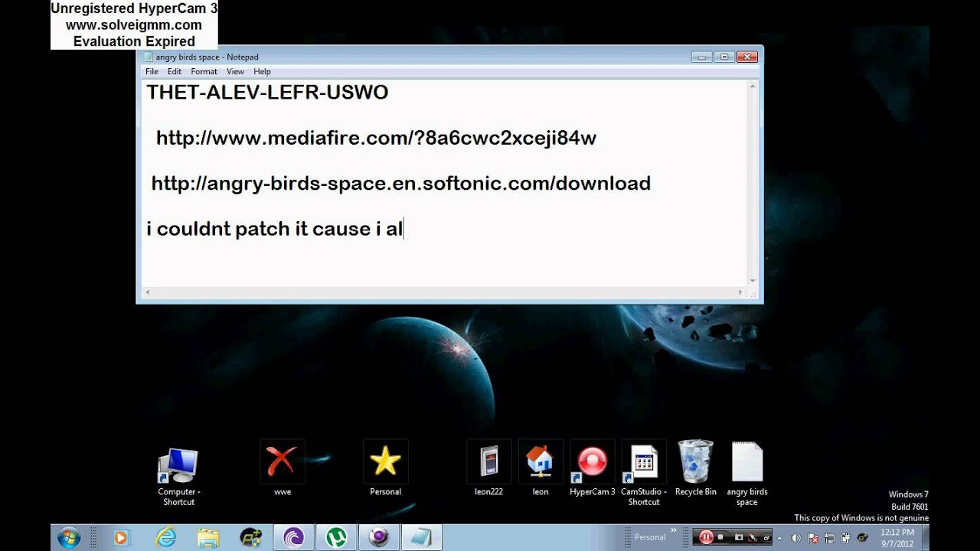Click the THET-ALEV-LEFR-USWO text line
Viewport: 980px width, 551px height.
(267, 93)
